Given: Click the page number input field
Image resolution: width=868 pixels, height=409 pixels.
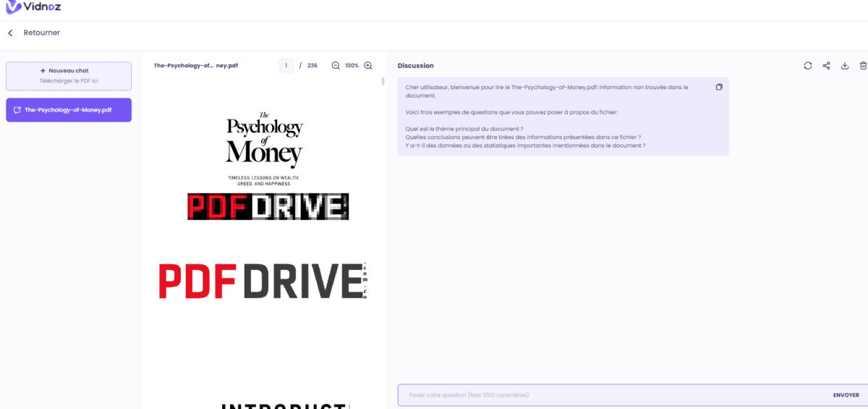Looking at the screenshot, I should click(x=286, y=65).
